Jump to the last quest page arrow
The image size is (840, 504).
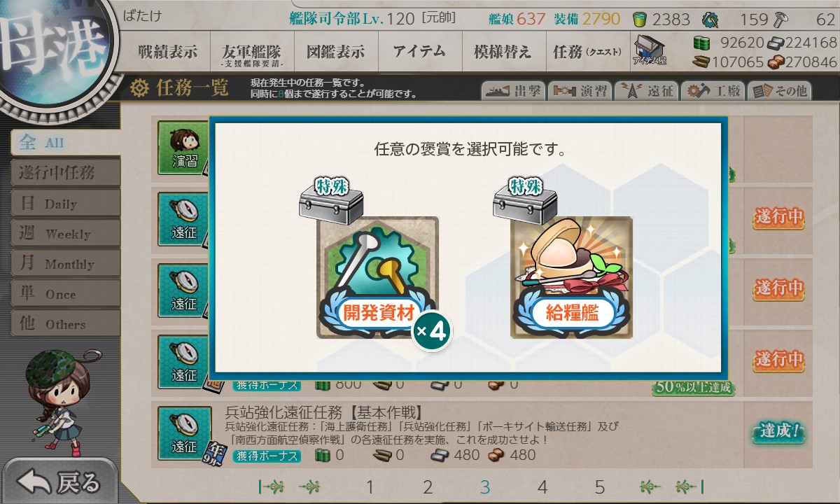(x=689, y=487)
